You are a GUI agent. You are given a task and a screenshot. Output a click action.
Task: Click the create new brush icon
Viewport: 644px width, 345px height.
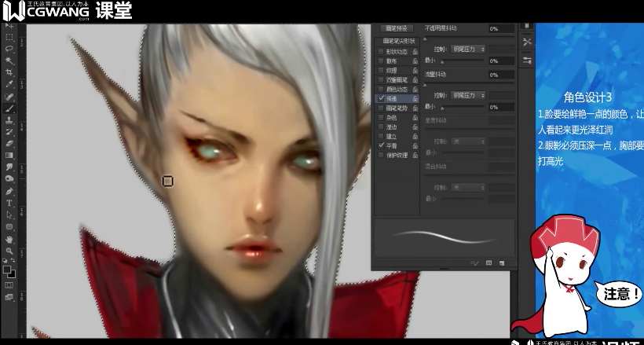click(x=502, y=262)
